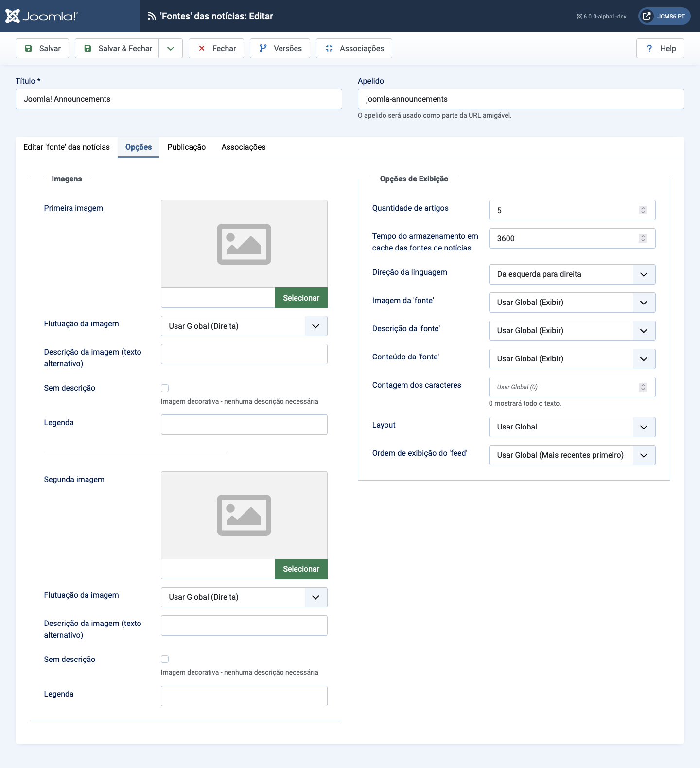The image size is (700, 768).
Task: Click the Quantidade de artigos stepper
Action: tap(643, 210)
